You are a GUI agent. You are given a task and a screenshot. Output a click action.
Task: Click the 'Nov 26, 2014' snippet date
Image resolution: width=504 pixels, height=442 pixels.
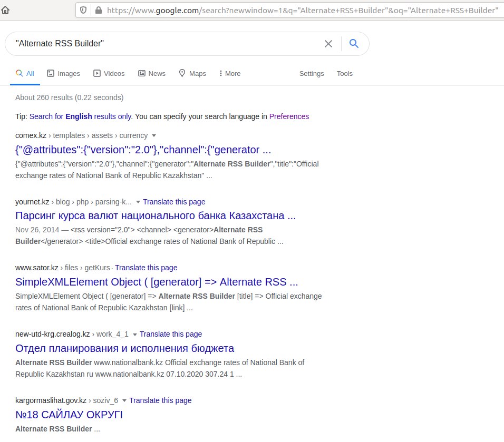(x=37, y=230)
